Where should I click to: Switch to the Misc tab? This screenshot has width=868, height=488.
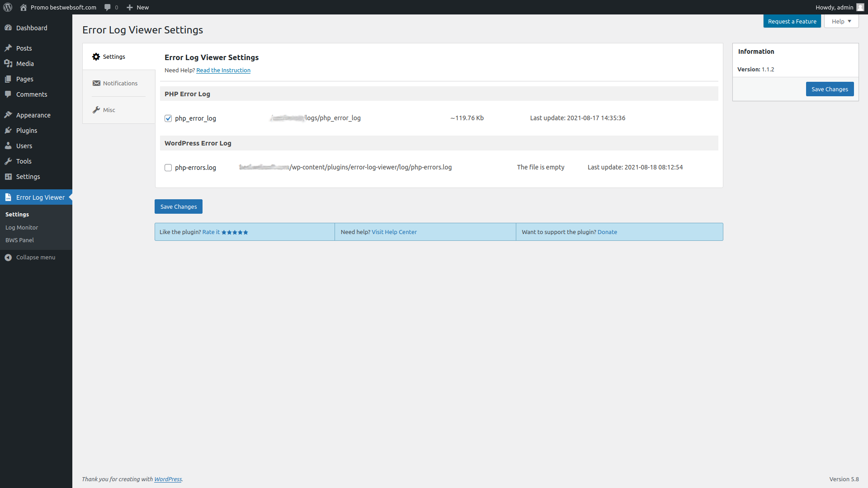coord(109,110)
